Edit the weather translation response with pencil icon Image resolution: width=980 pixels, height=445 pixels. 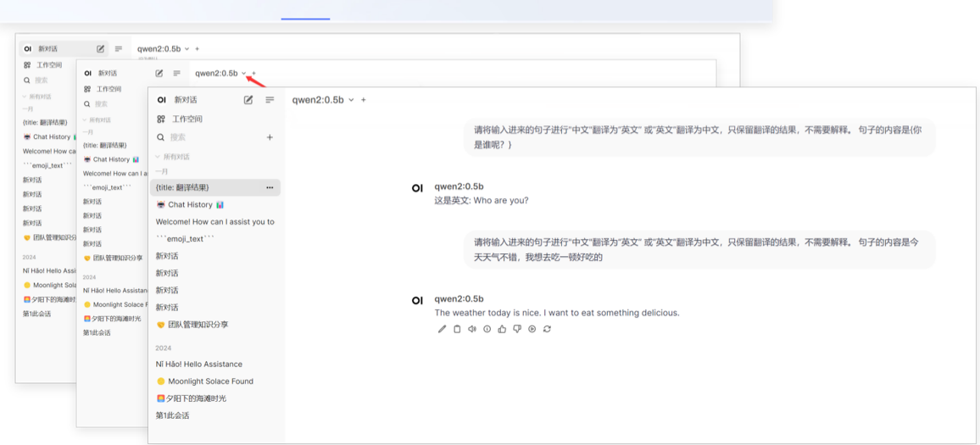442,329
